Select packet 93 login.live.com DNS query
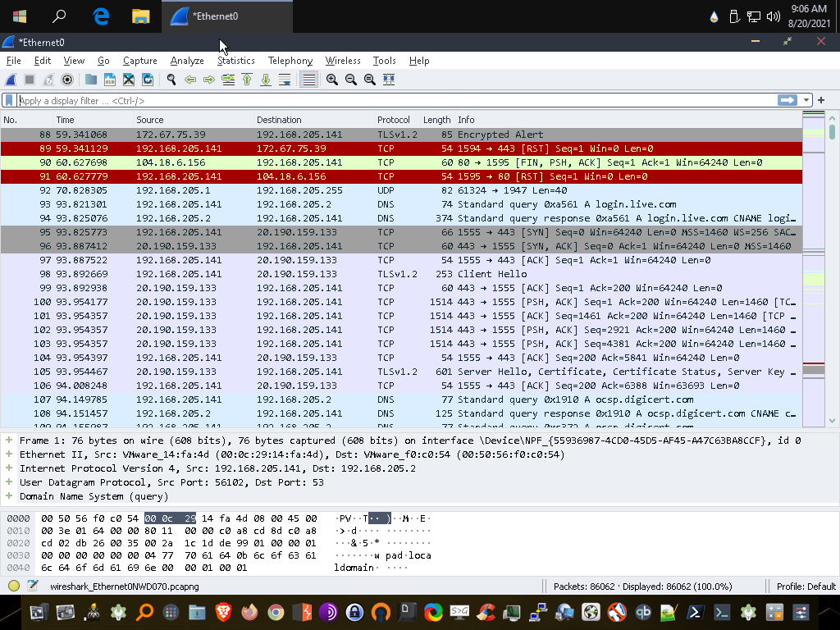The width and height of the screenshot is (840, 630). [x=401, y=204]
